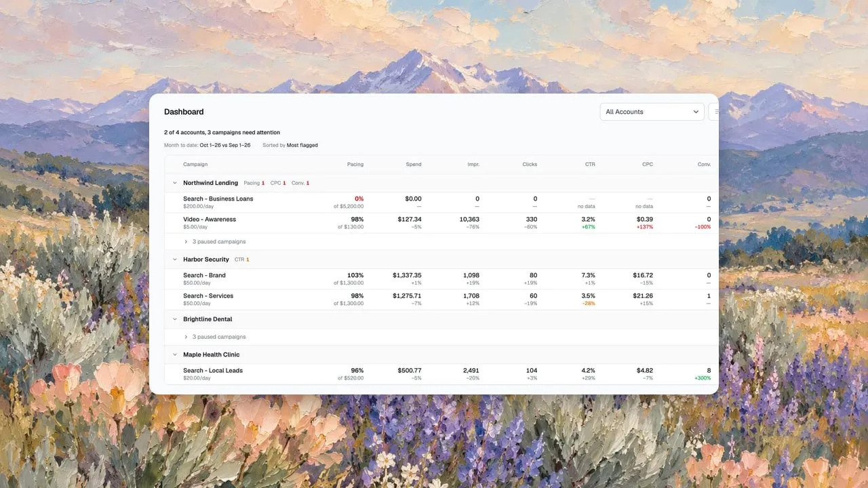Open the Video - Awareness campaign
The width and height of the screenshot is (868, 488).
click(x=210, y=220)
